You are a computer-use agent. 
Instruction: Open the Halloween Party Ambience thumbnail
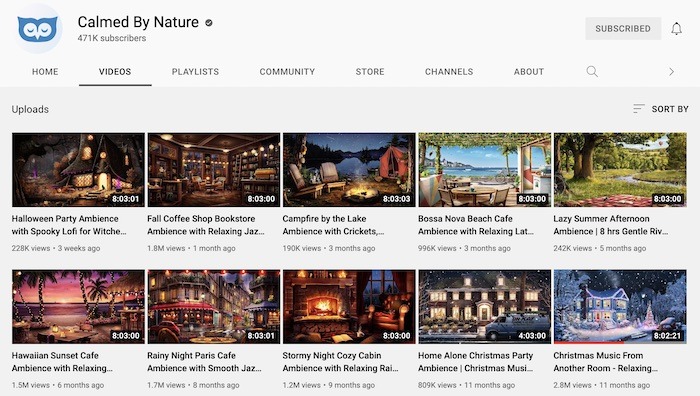pyautogui.click(x=78, y=170)
